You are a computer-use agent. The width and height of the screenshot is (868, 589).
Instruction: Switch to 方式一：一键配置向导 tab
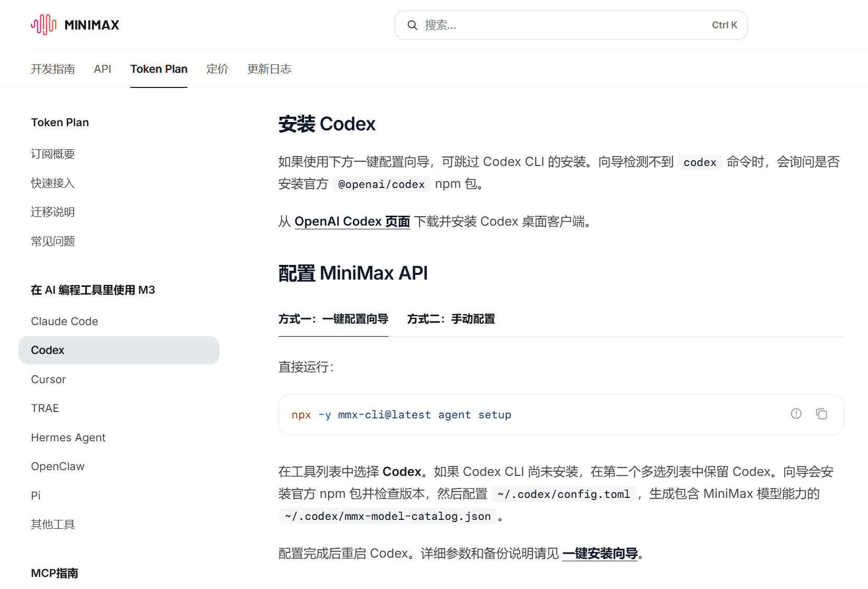click(333, 319)
